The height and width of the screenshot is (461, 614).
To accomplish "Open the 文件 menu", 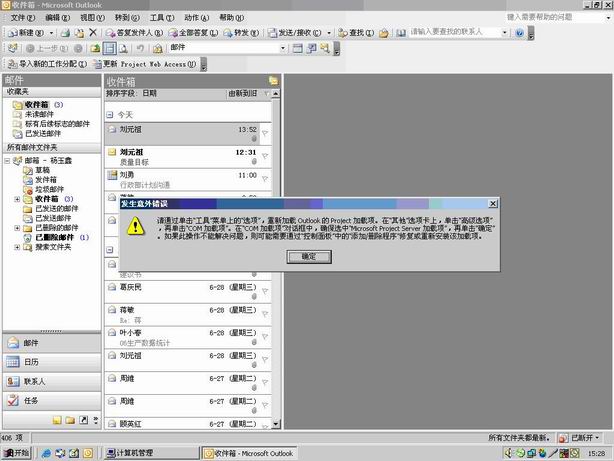I will tap(23, 18).
